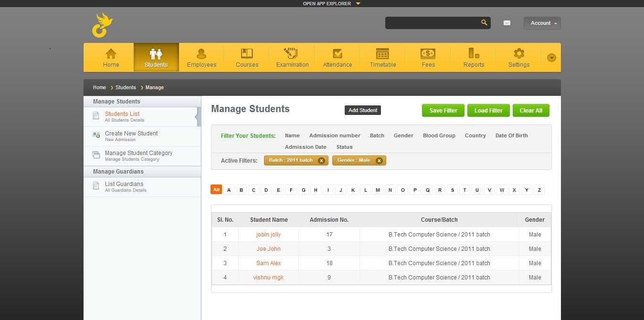Viewport: 644px width, 320px height.
Task: Open the Date Of Birth filter
Action: [512, 135]
